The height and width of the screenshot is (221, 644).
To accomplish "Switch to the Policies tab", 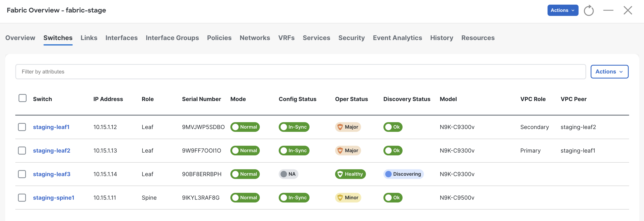I will (x=219, y=38).
